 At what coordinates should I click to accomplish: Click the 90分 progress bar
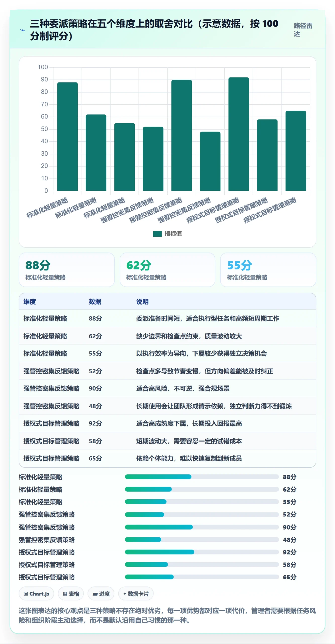(202, 527)
